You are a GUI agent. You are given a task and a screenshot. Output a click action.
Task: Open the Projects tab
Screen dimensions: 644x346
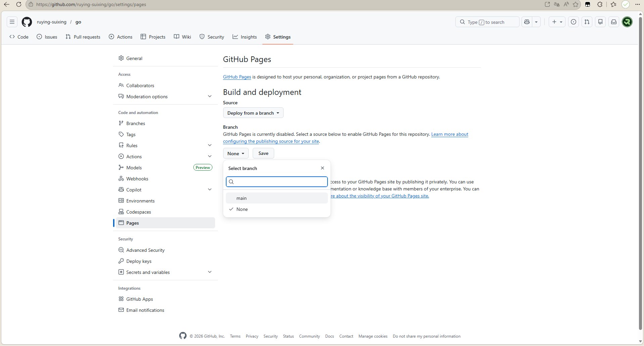click(x=153, y=37)
